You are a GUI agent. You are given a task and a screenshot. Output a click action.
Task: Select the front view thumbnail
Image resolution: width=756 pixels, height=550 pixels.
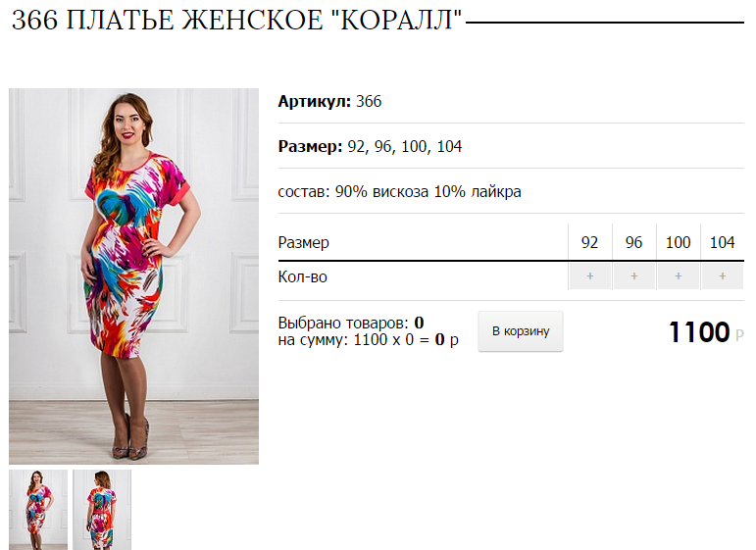tap(38, 510)
